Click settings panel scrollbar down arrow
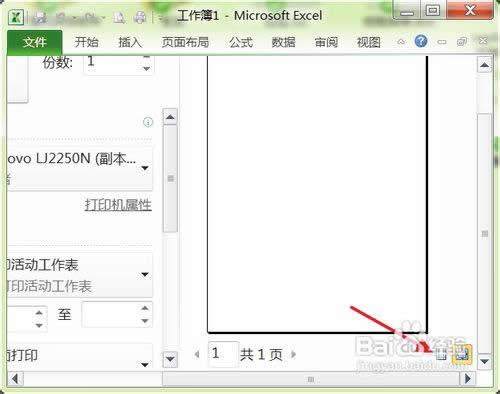 point(170,359)
